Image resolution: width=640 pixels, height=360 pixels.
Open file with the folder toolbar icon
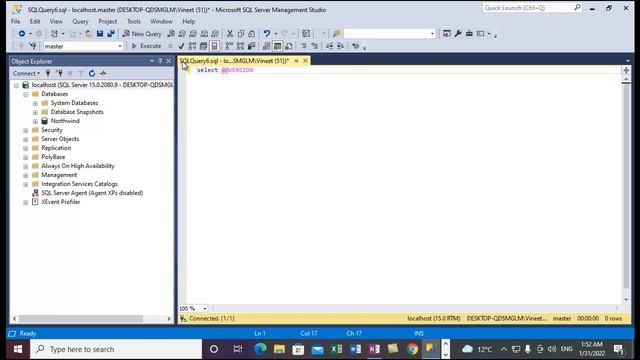[x=89, y=33]
